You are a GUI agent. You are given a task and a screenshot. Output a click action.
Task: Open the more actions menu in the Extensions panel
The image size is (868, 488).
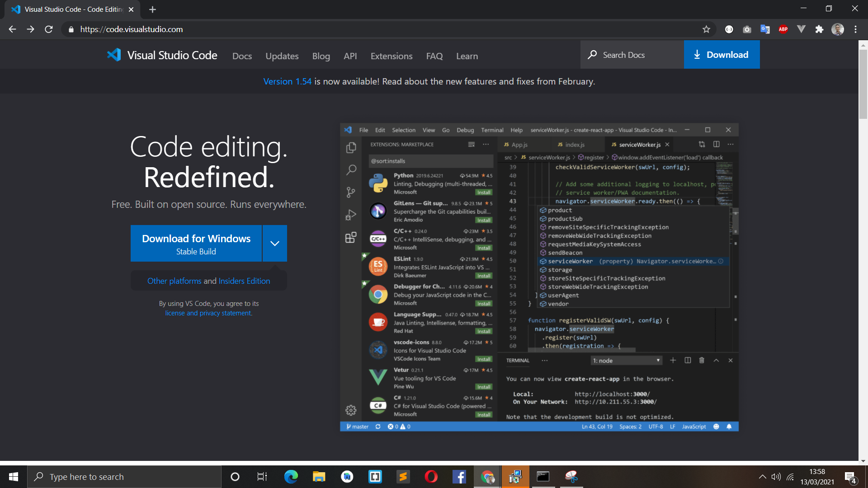point(486,144)
